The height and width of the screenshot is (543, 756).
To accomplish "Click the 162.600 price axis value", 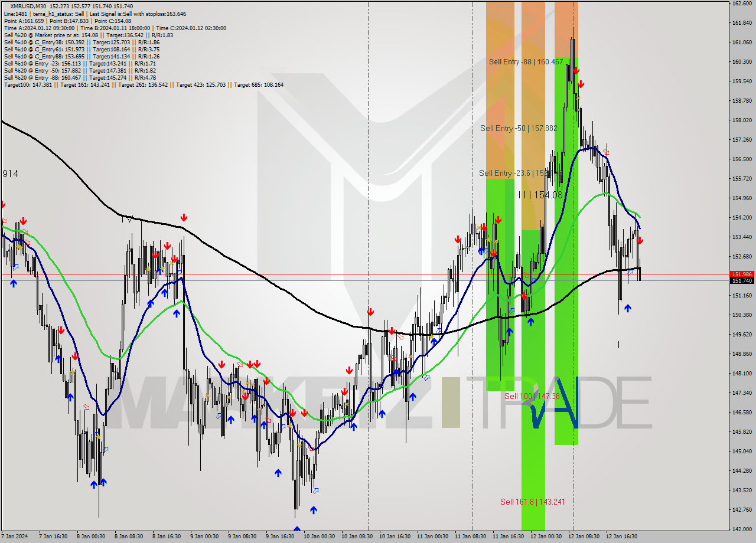I will [742, 4].
